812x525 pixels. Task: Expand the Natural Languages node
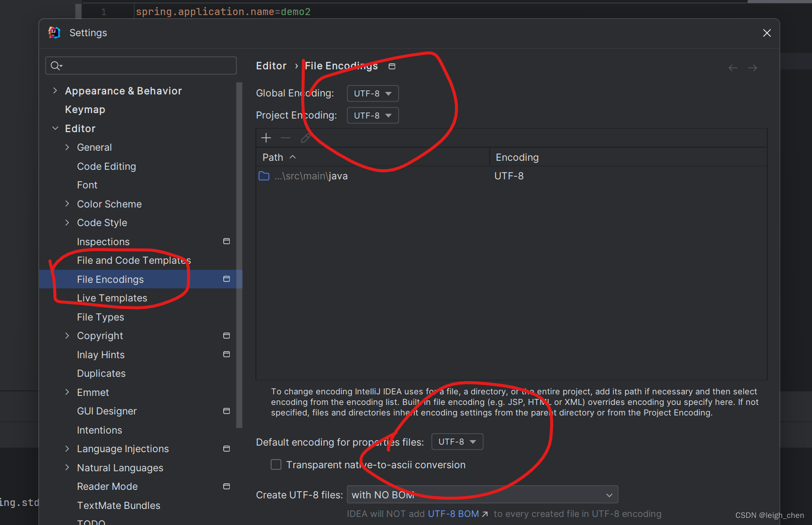click(x=67, y=467)
